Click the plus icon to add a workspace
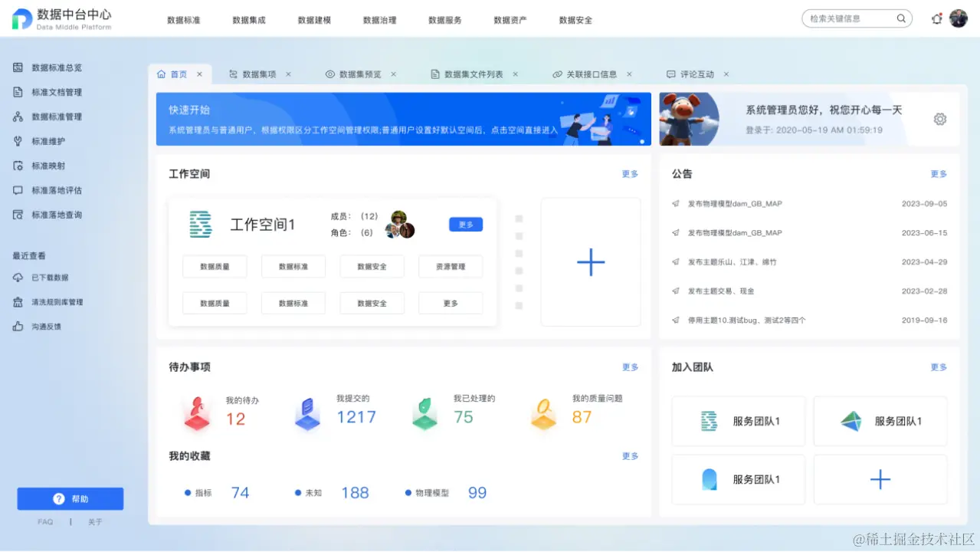The image size is (980, 552). (x=590, y=262)
